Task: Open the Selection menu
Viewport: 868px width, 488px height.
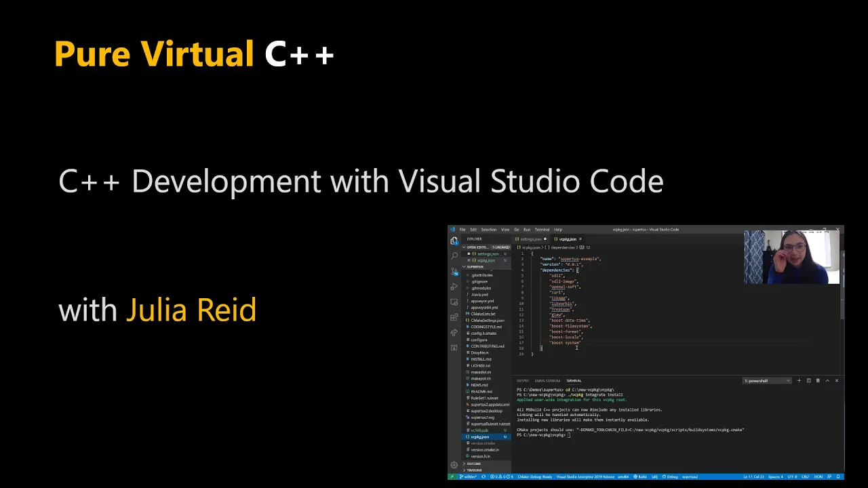Action: click(489, 230)
